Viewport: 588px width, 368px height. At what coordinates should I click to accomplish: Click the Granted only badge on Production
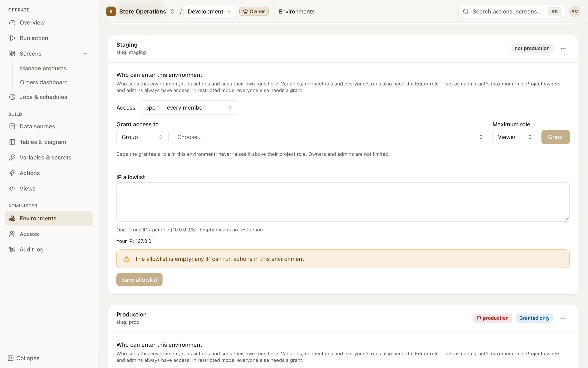tap(534, 318)
